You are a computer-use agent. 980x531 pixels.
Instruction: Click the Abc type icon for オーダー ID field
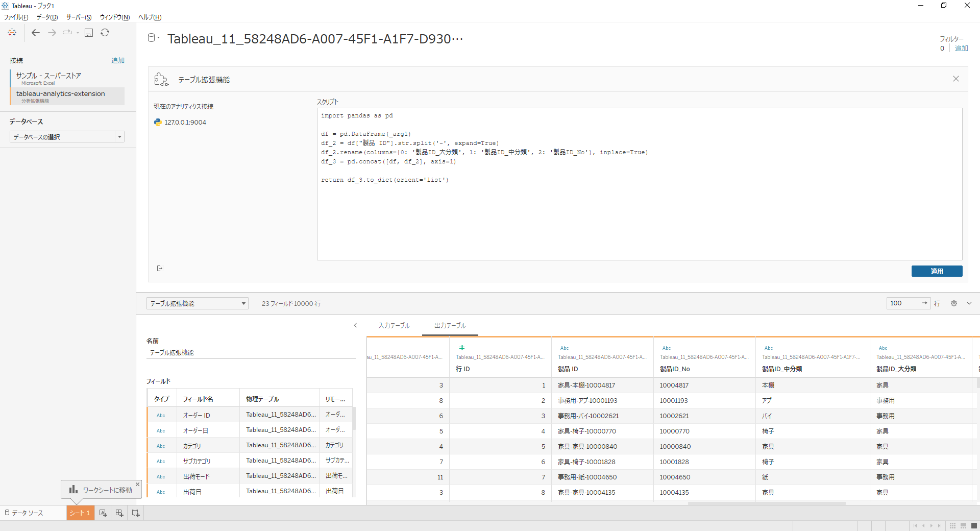click(x=161, y=416)
